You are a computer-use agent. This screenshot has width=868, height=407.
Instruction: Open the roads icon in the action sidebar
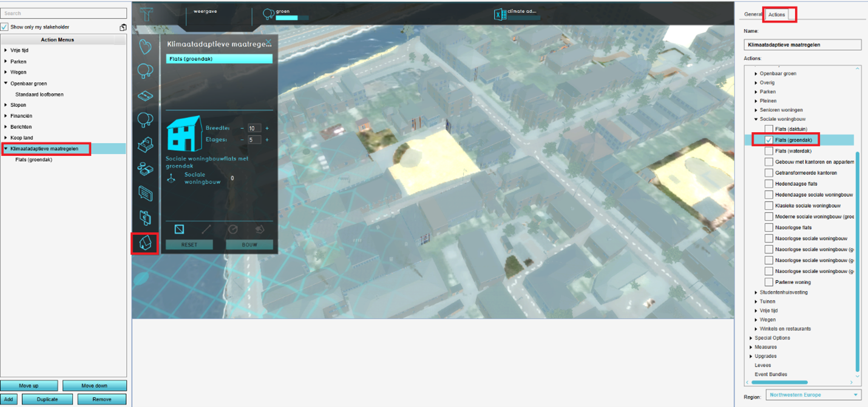[145, 96]
